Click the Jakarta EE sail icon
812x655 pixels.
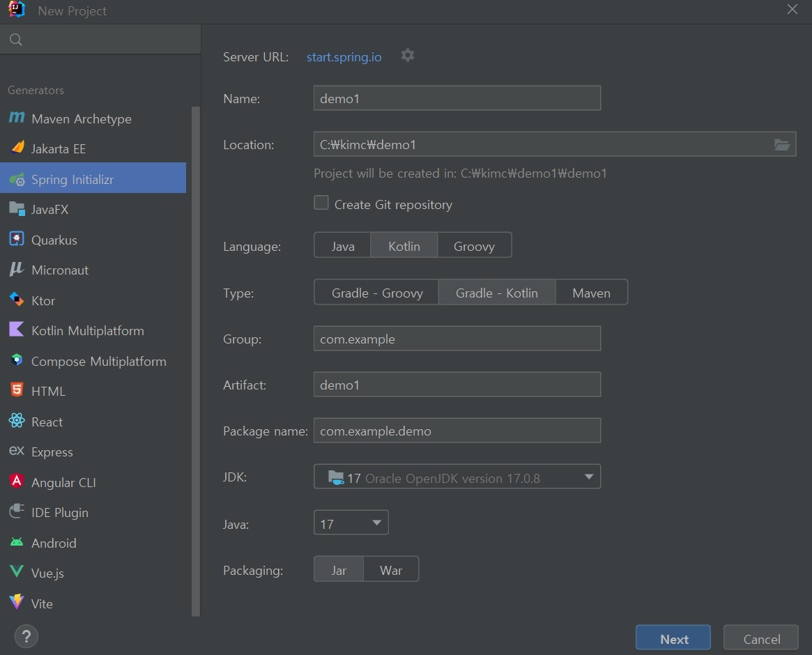17,148
